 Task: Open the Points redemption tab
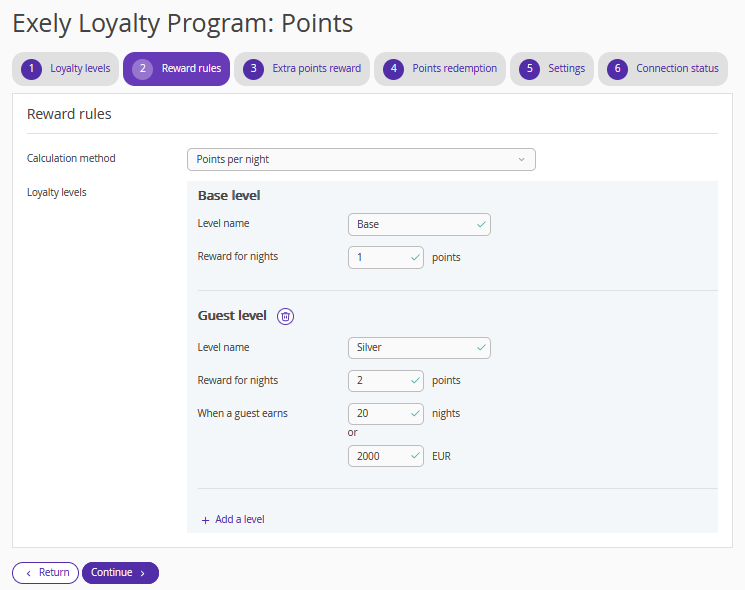[440, 69]
